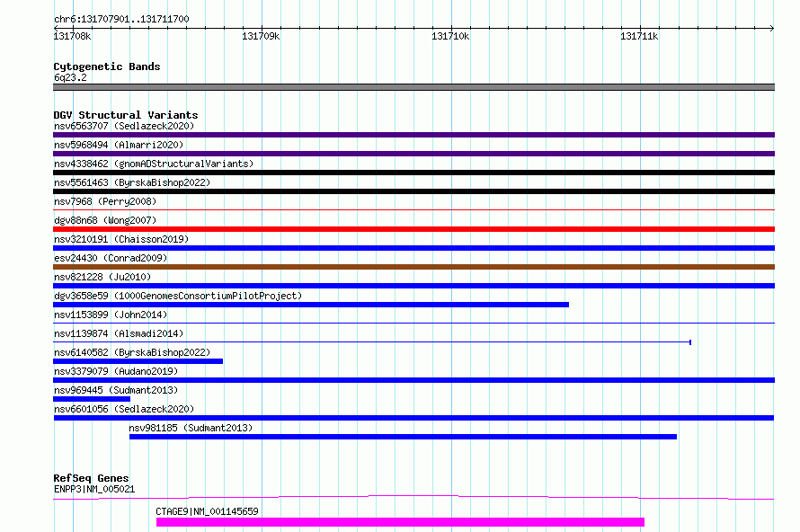Open the nsv821228 (Ju2010) label
This screenshot has width=800, height=532.
click(102, 277)
